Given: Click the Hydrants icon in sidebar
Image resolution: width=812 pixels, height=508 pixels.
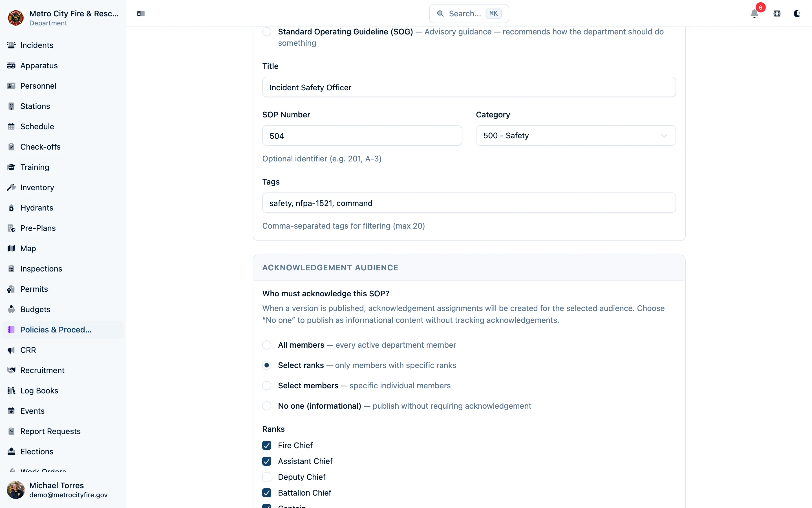Looking at the screenshot, I should click(11, 208).
